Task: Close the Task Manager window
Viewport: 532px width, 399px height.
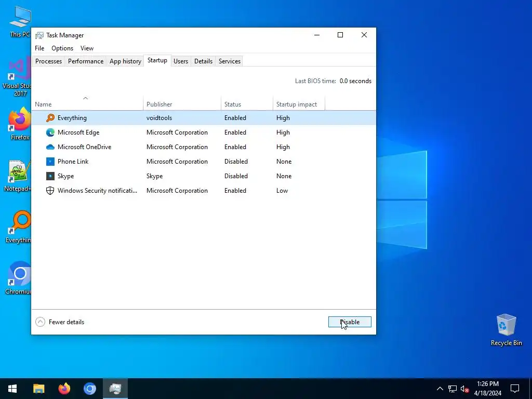Action: pos(364,35)
